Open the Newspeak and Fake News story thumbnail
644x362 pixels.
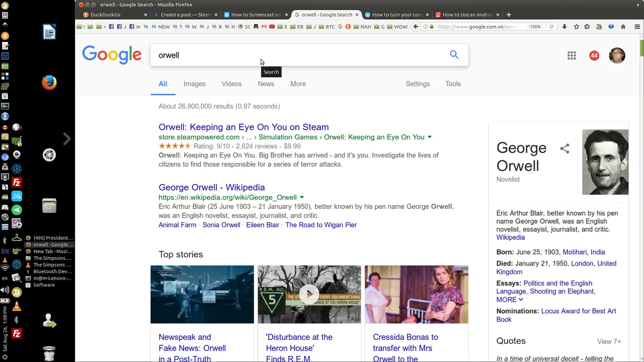[x=202, y=295]
